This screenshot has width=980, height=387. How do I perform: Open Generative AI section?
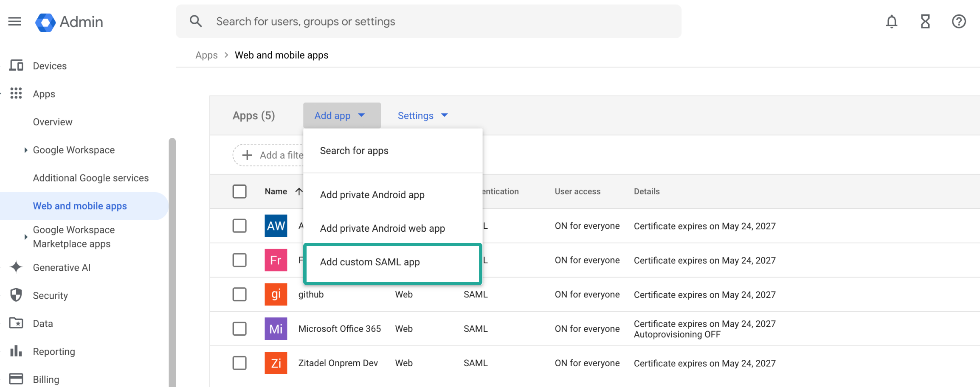click(x=62, y=267)
